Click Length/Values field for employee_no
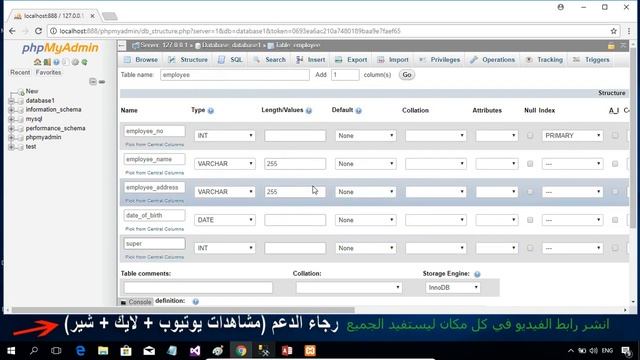Screen dimensions: 640x360 point(295,136)
